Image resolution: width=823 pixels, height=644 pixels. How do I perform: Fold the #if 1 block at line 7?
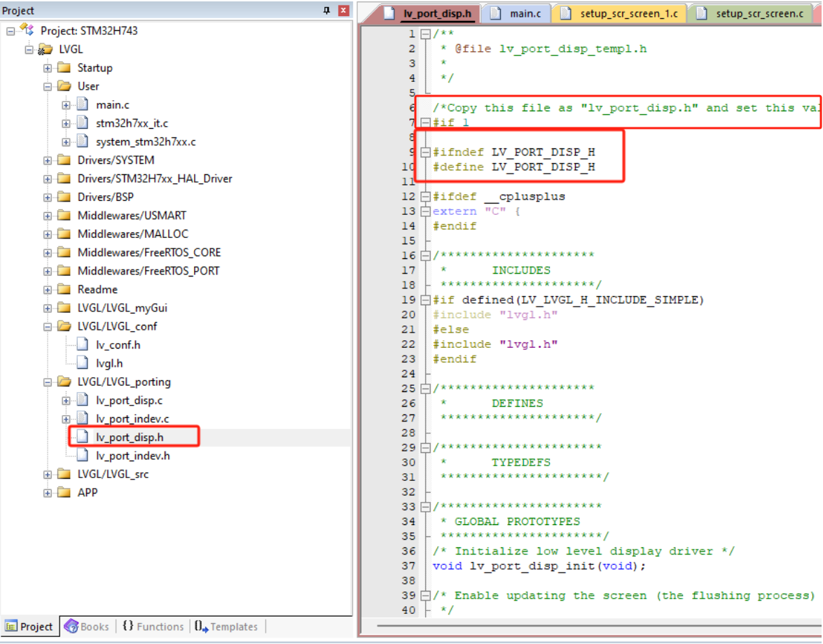(426, 122)
